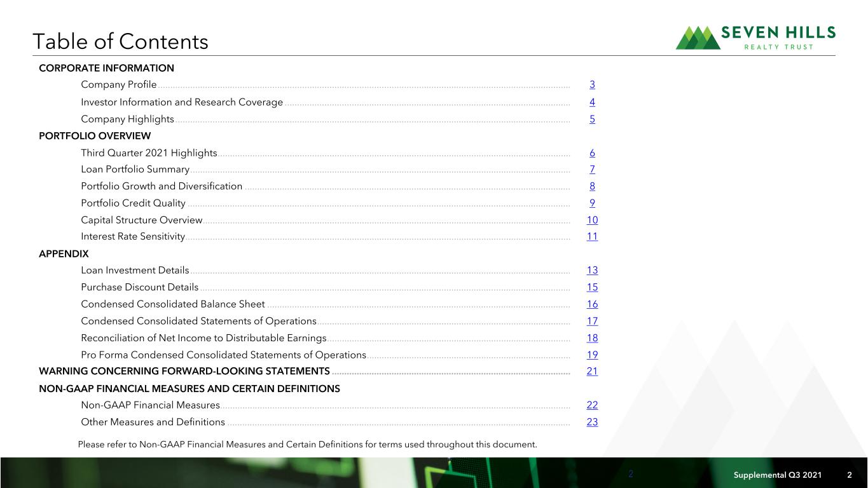Image resolution: width=868 pixels, height=488 pixels.
Task: Open page 19 link for Pro Forma Statements
Action: 592,355
